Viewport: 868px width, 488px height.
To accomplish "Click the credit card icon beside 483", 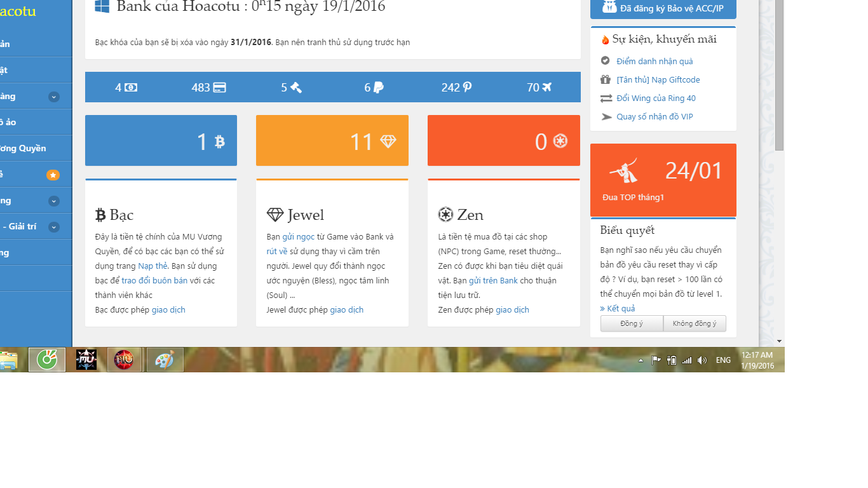I will pyautogui.click(x=219, y=88).
